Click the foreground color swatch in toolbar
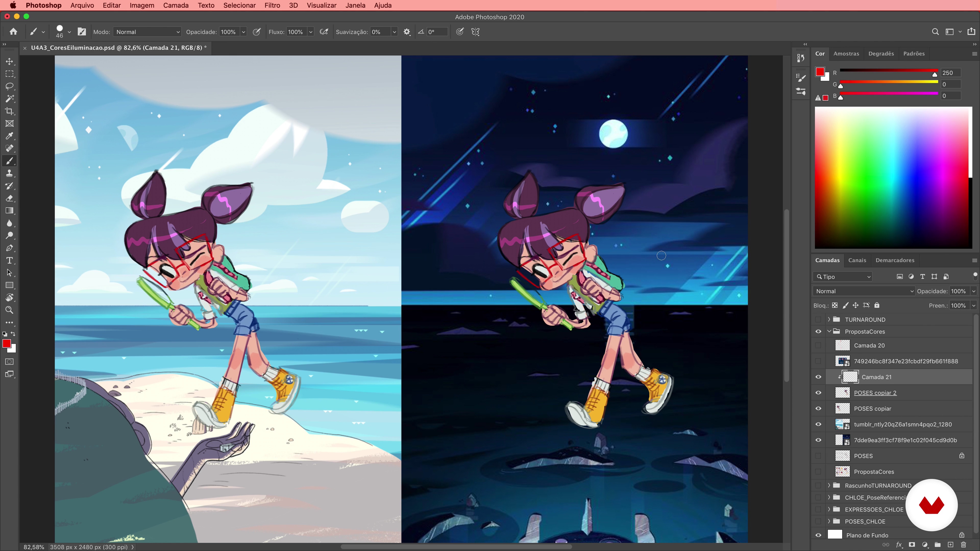 coord(6,343)
